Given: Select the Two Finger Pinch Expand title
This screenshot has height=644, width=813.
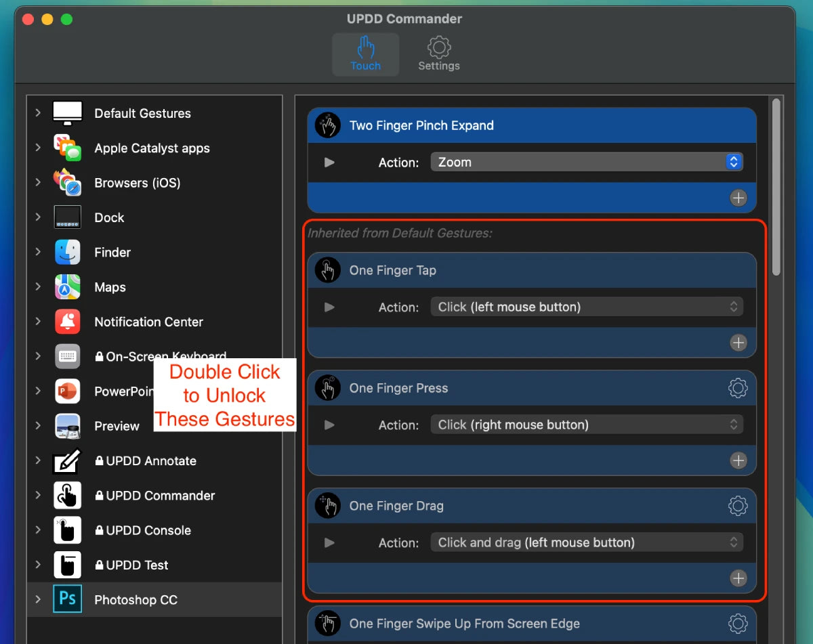Looking at the screenshot, I should (x=421, y=125).
